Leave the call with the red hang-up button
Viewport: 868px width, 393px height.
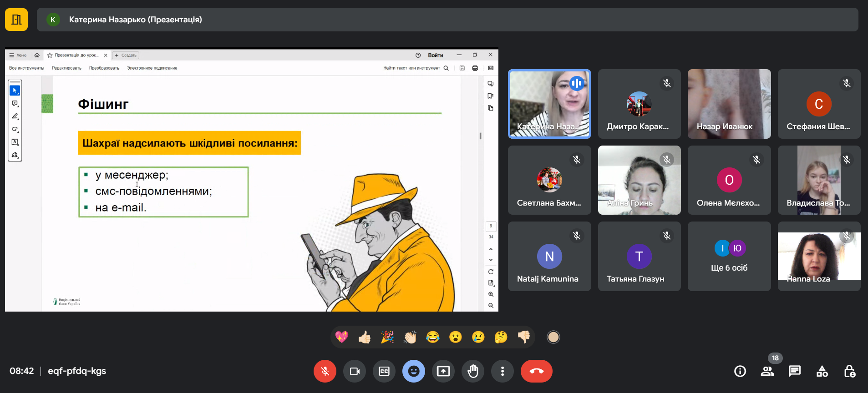[x=536, y=371]
